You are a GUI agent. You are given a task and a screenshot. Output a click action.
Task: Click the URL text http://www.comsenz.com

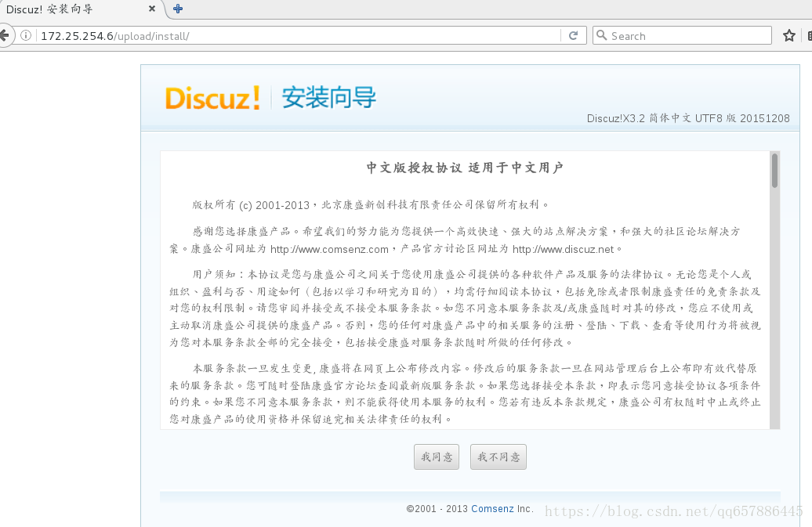(x=329, y=249)
